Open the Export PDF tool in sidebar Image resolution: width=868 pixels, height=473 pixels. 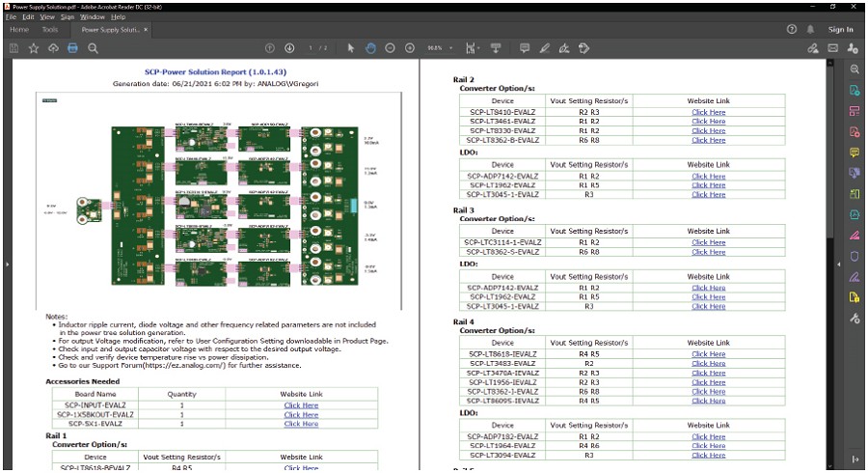[854, 91]
